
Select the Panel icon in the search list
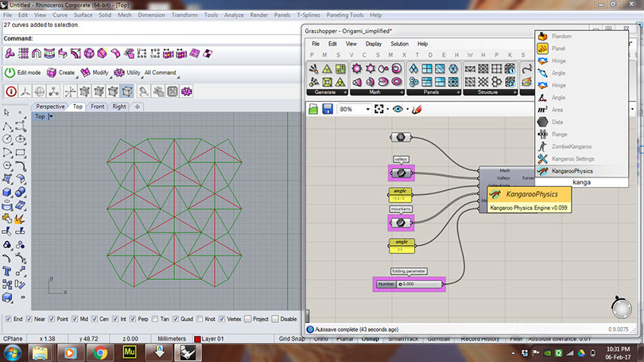[542, 49]
